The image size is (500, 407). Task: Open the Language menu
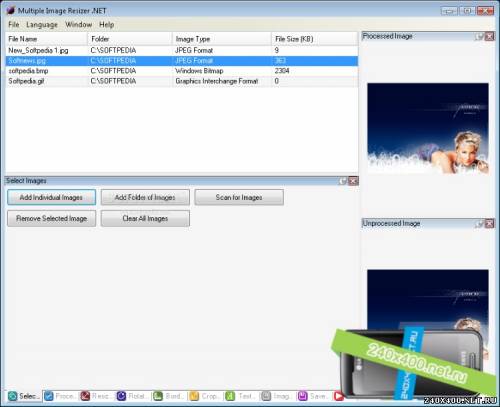click(x=42, y=25)
